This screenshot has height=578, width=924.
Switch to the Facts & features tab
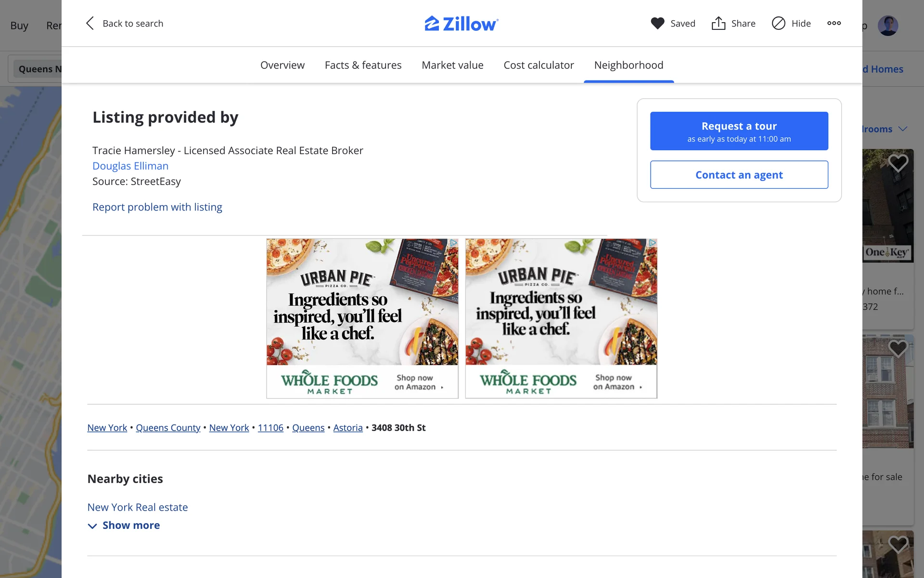point(363,65)
